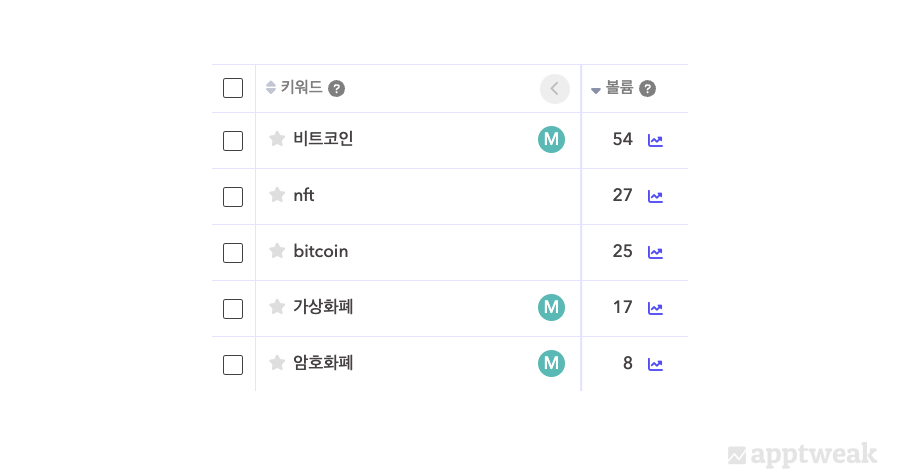The height and width of the screenshot is (476, 900).
Task: Open volume trend chart for 비트코인
Action: coord(655,140)
